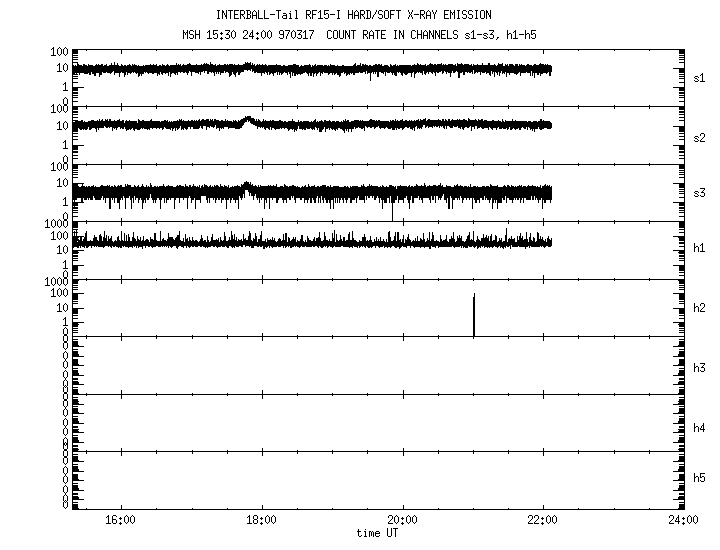The image size is (720, 550).
Task: Select the h5 channel label
Action: click(x=700, y=480)
